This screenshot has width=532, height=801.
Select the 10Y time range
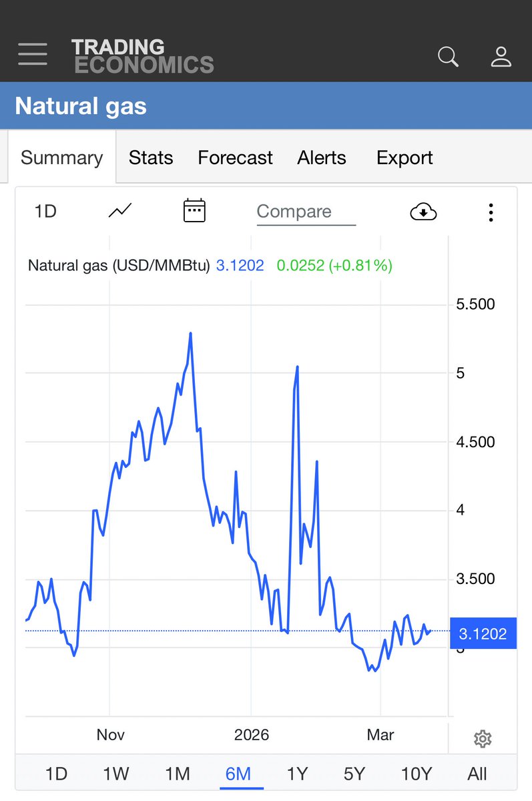[x=417, y=774]
